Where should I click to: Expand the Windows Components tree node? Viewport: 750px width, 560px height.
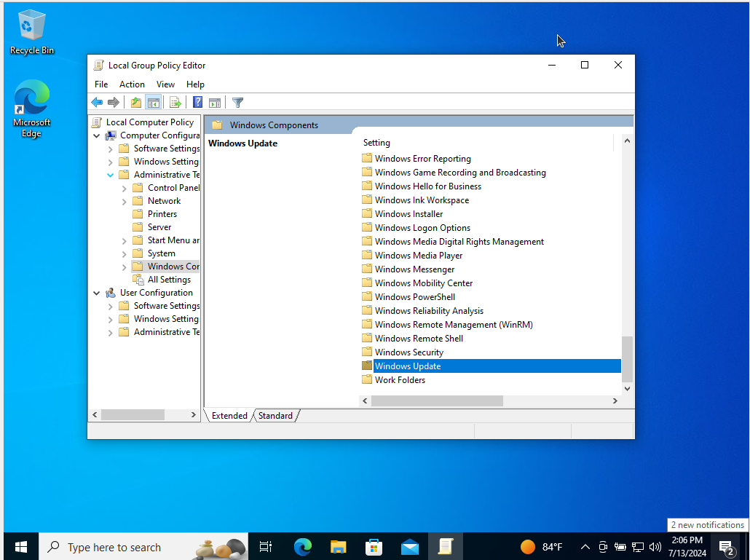click(125, 267)
